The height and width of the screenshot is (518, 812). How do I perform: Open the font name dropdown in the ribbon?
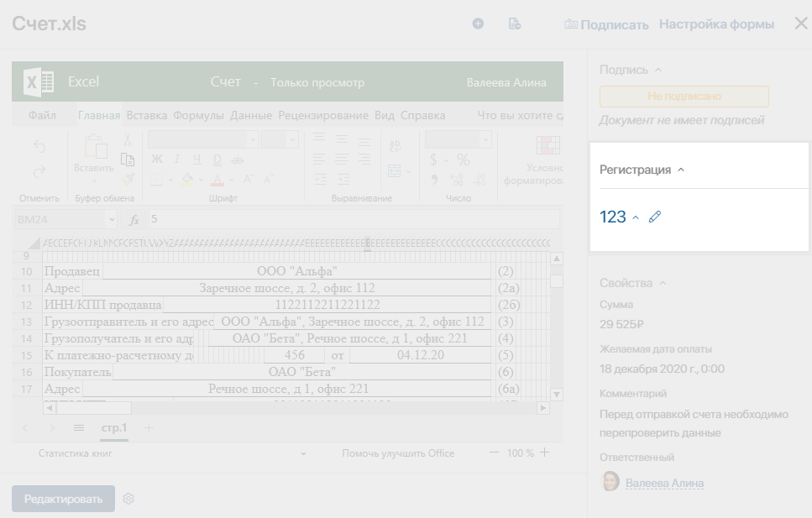pyautogui.click(x=253, y=139)
